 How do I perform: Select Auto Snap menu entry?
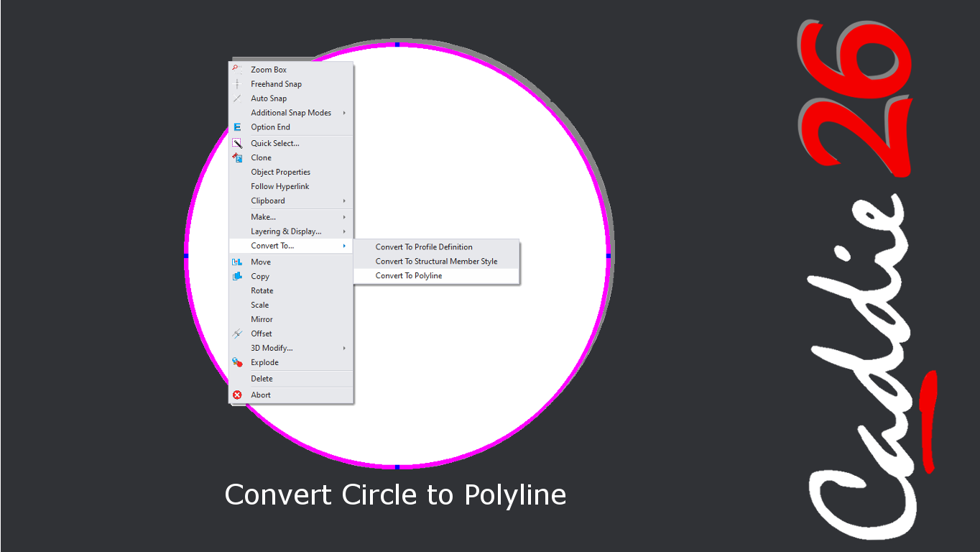click(291, 98)
